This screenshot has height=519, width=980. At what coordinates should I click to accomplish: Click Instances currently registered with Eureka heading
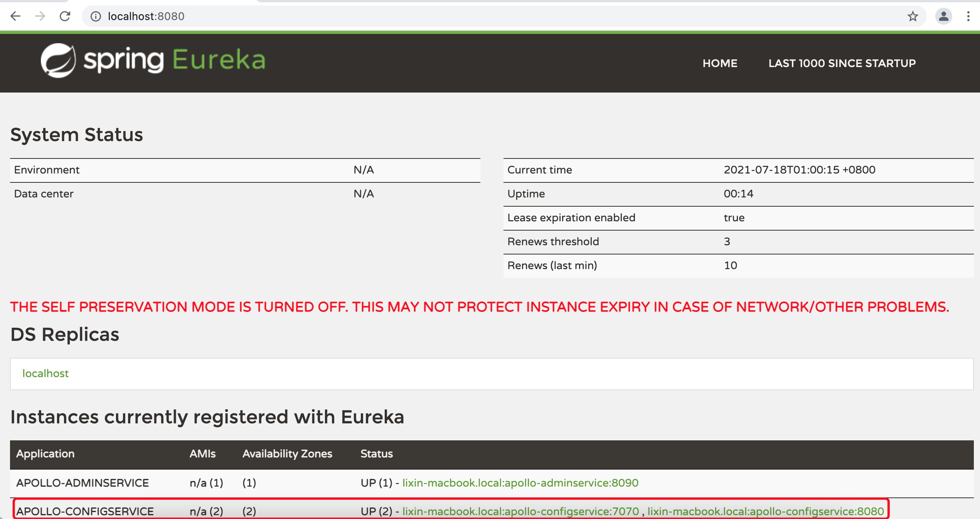pyautogui.click(x=207, y=417)
